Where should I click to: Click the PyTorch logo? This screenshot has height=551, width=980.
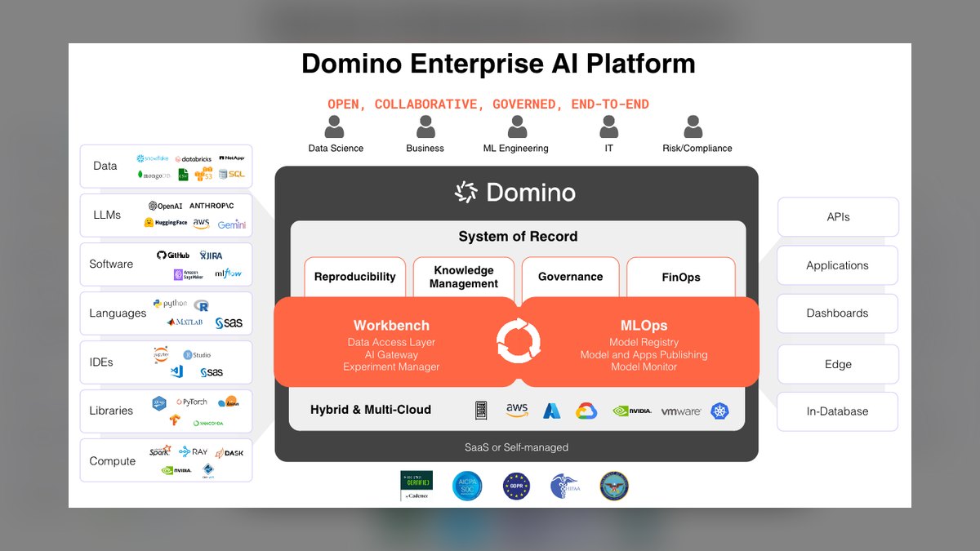pyautogui.click(x=192, y=402)
